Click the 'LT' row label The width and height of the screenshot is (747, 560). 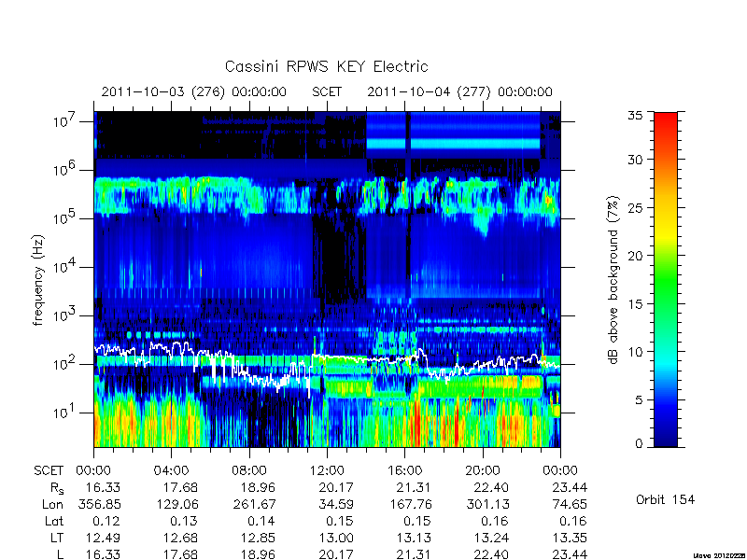point(57,538)
